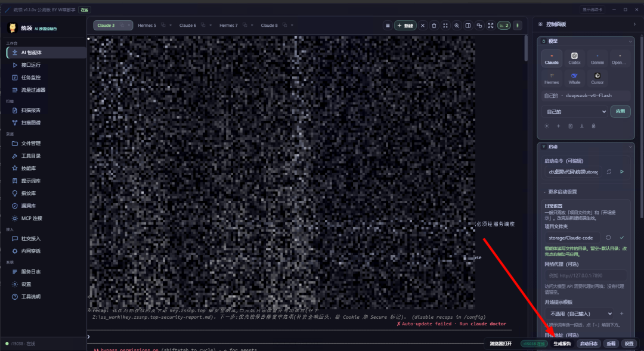Open MCP 连接 in the sidebar
This screenshot has width=644, height=351.
[x=46, y=218]
